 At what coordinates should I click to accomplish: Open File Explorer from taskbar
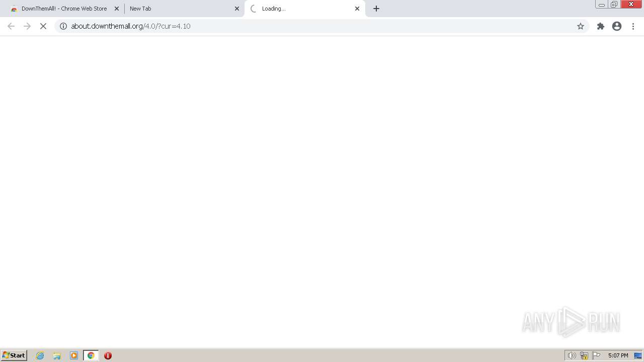pos(57,355)
